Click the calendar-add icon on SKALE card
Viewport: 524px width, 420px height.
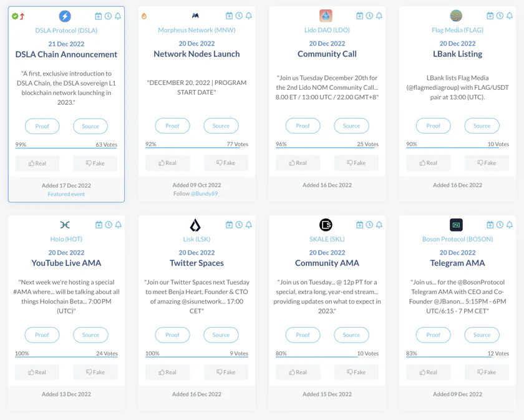[359, 225]
